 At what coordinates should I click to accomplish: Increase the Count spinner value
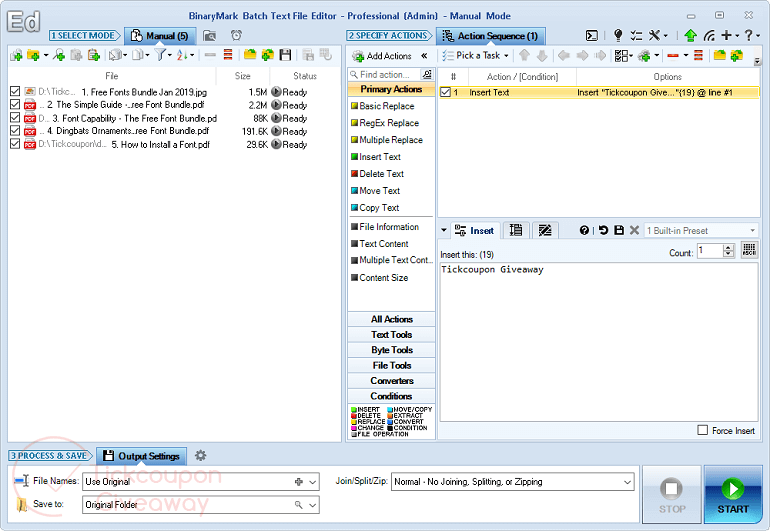click(x=728, y=247)
